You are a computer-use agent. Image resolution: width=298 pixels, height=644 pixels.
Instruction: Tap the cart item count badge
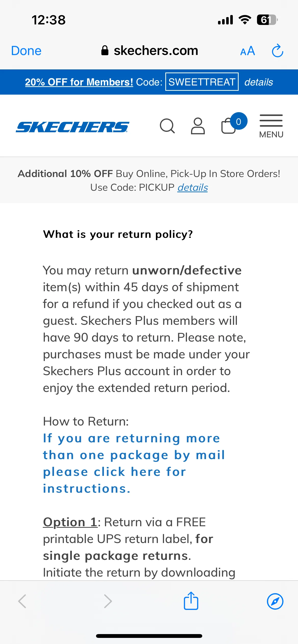click(x=239, y=121)
